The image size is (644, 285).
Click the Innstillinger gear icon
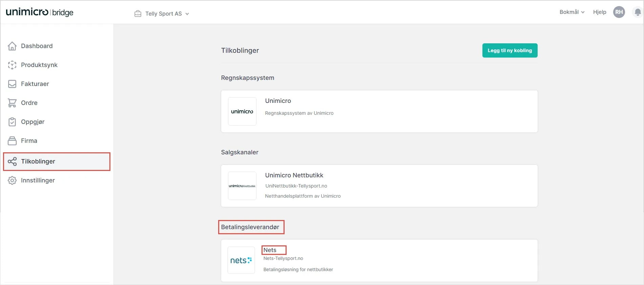pyautogui.click(x=12, y=180)
